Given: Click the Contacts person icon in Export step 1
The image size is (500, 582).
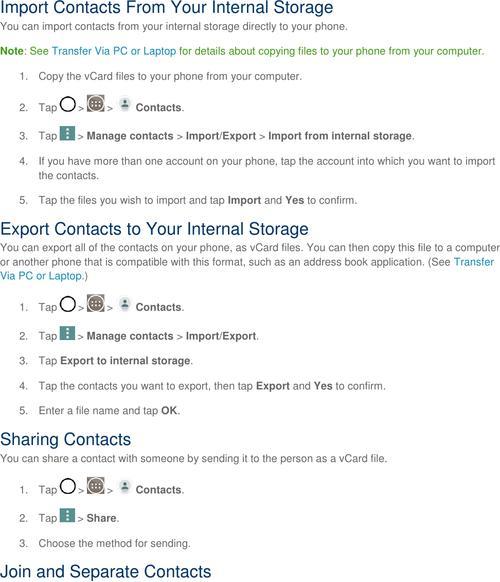Looking at the screenshot, I should pyautogui.click(x=125, y=304).
